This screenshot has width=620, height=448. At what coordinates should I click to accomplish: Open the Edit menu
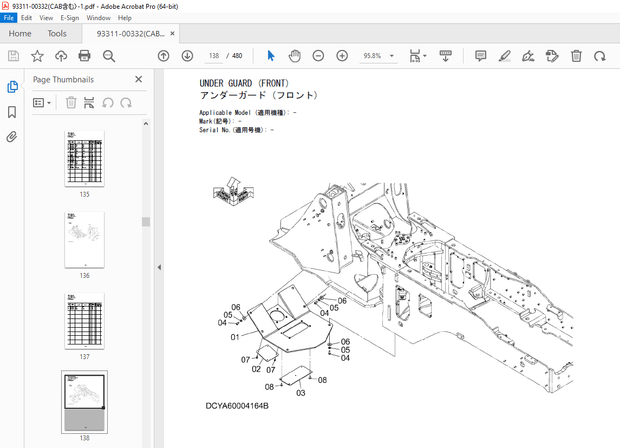coord(26,18)
